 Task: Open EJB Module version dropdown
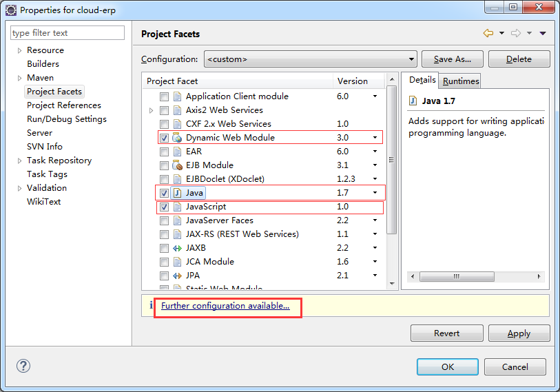click(375, 165)
